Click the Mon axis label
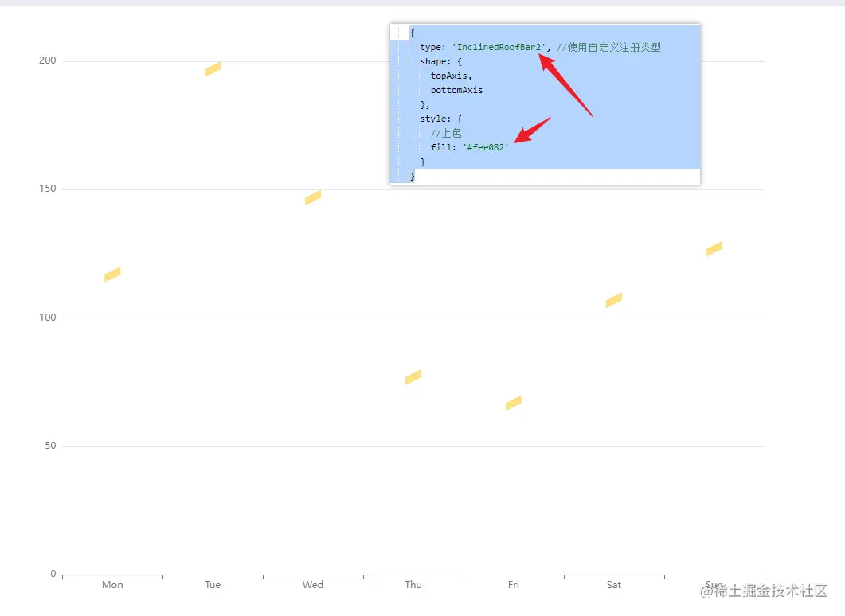The image size is (845, 616). [x=111, y=584]
